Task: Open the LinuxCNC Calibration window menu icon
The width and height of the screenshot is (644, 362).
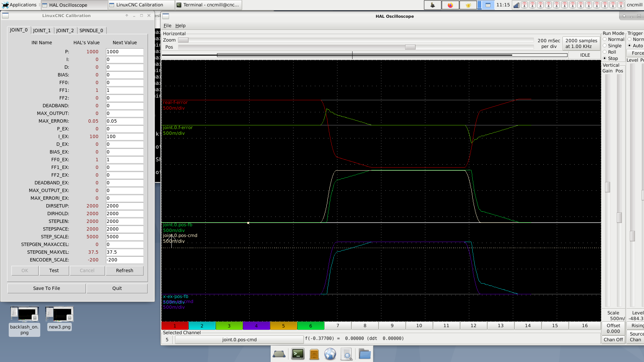Action: 5,15
